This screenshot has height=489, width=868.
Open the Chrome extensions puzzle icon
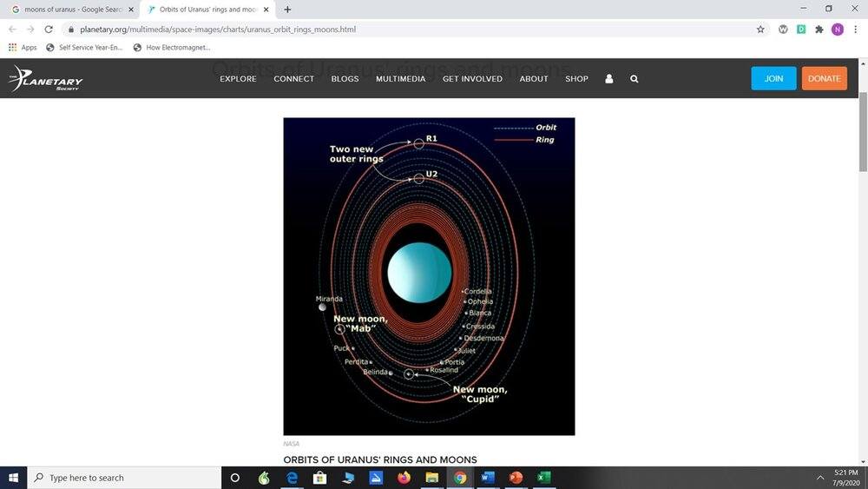[x=819, y=29]
